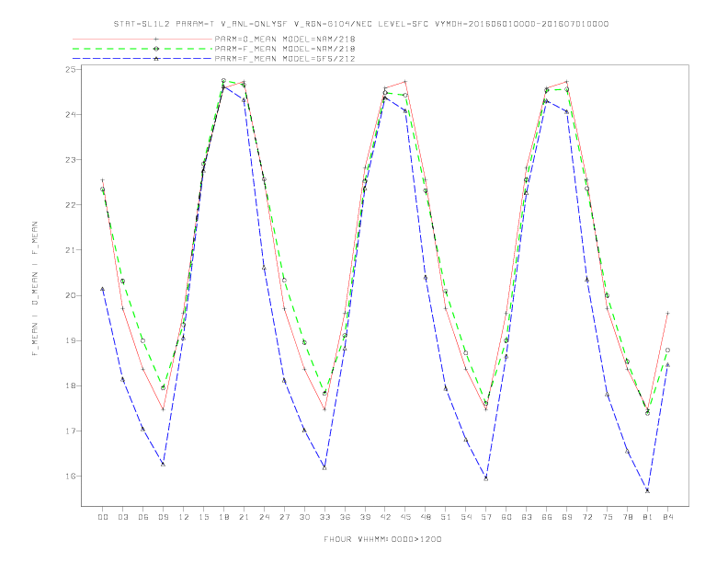Click x-axis forecast hour label 15

point(203,517)
